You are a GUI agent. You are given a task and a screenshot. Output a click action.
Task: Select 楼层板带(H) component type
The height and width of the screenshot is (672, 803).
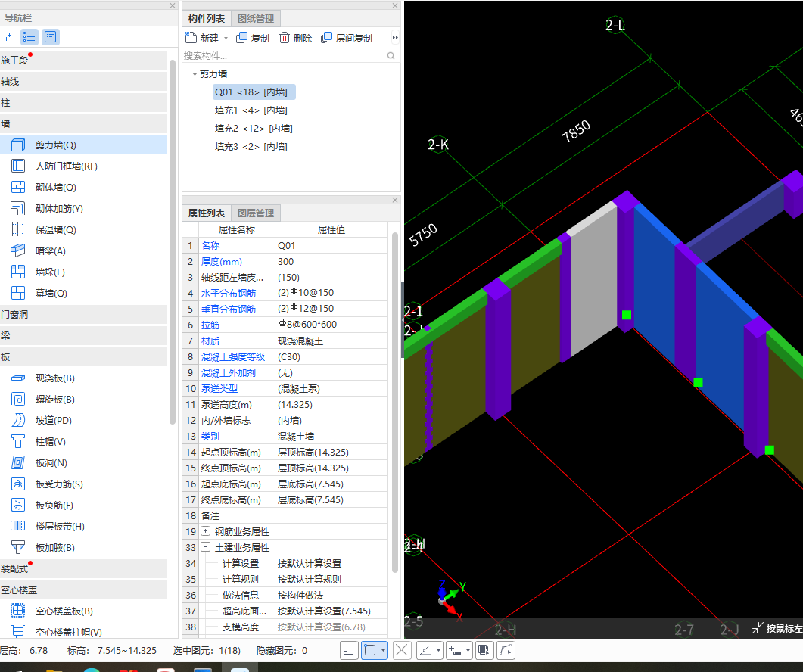(x=60, y=526)
